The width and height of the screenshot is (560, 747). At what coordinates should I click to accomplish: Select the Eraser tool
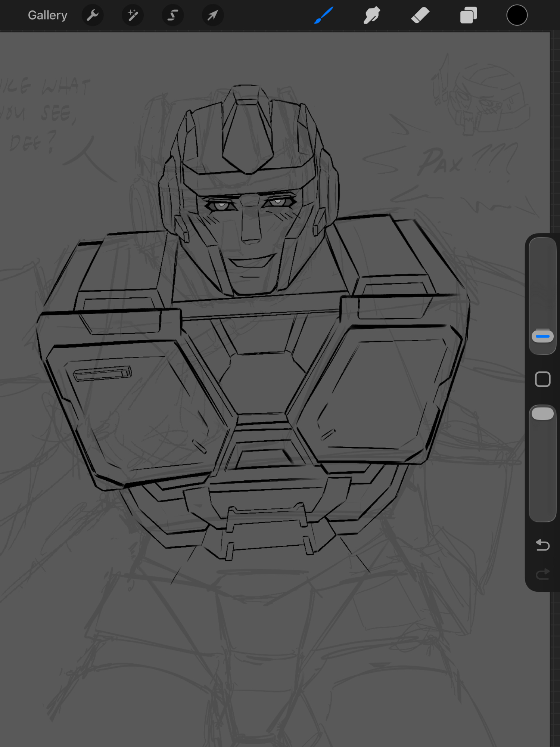420,15
